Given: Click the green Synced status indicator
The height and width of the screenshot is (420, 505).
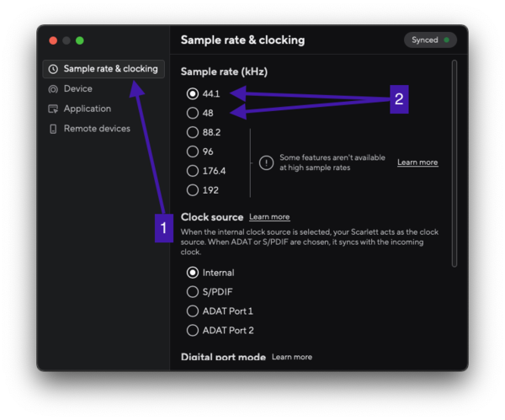Looking at the screenshot, I should pos(446,40).
